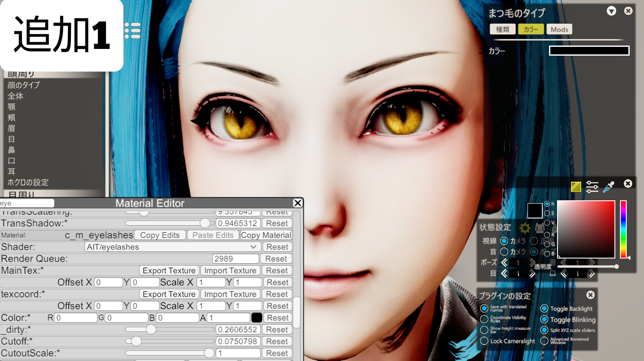Click the Material Editor filter field
644x361 pixels.
pos(27,203)
